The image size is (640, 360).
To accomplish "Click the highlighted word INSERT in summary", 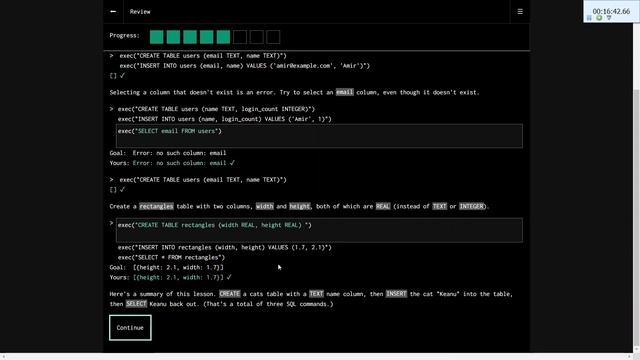I will click(x=396, y=294).
